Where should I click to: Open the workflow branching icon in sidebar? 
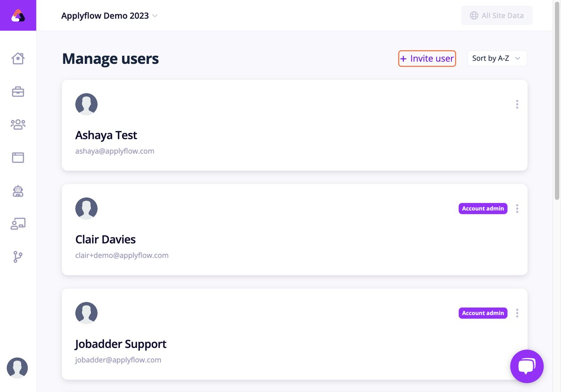click(x=18, y=256)
